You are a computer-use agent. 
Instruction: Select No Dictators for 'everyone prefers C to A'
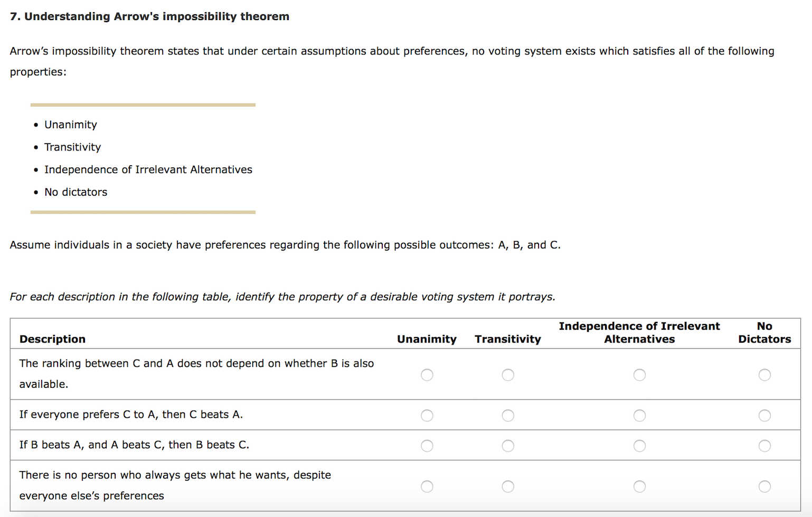(x=764, y=416)
